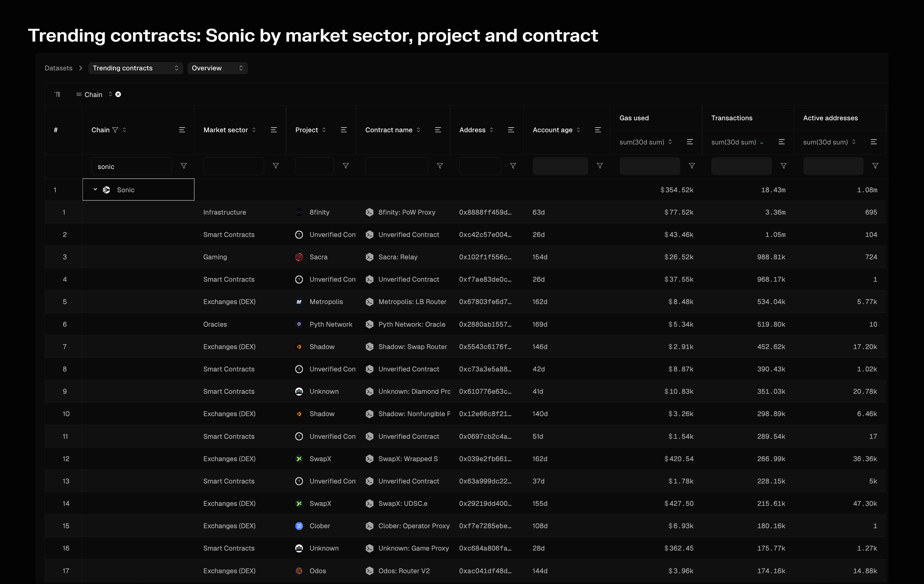Click the filter icon next to sonic input
924x584 pixels.
184,166
